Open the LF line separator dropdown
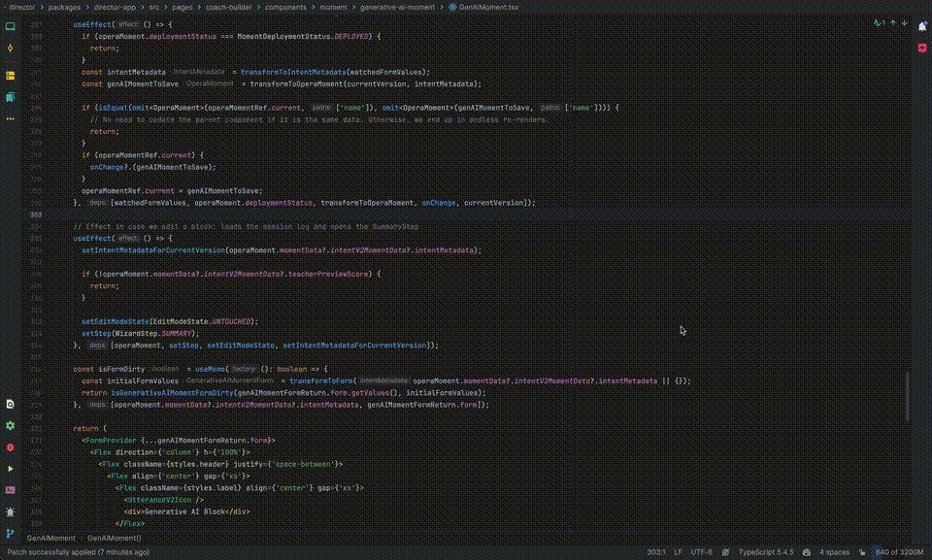Viewport: 932px width, 560px height. tap(679, 552)
